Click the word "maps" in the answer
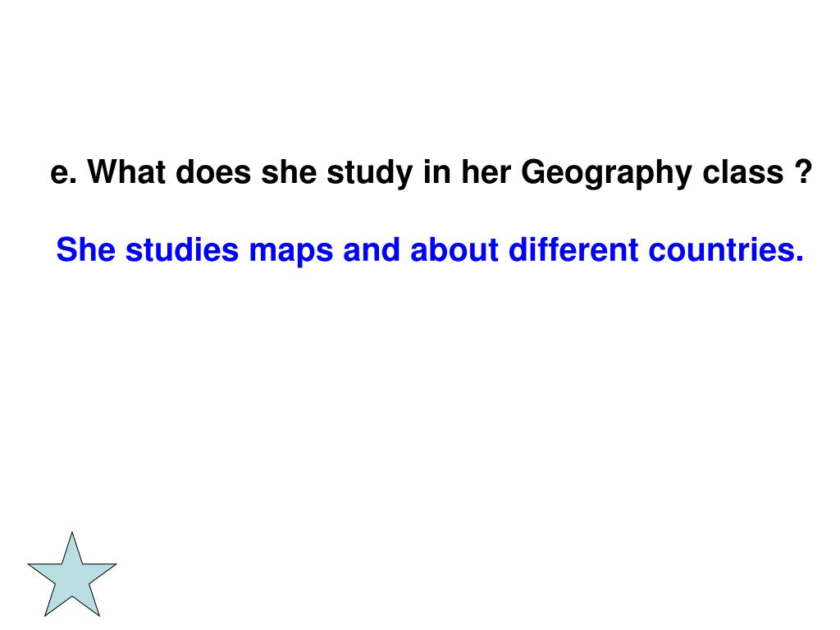This screenshot has width=840, height=630. [x=291, y=253]
